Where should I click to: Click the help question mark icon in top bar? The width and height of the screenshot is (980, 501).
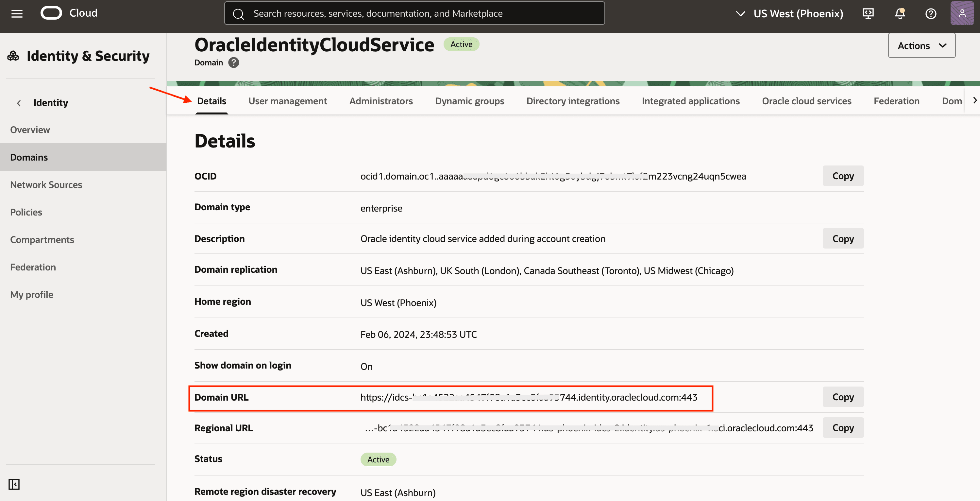[x=931, y=13]
